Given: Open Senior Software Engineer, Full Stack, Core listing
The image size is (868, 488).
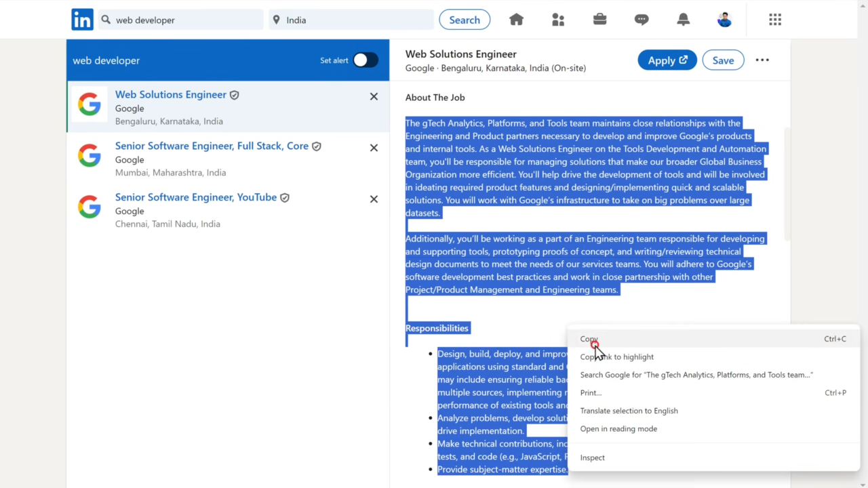Looking at the screenshot, I should coord(212,146).
